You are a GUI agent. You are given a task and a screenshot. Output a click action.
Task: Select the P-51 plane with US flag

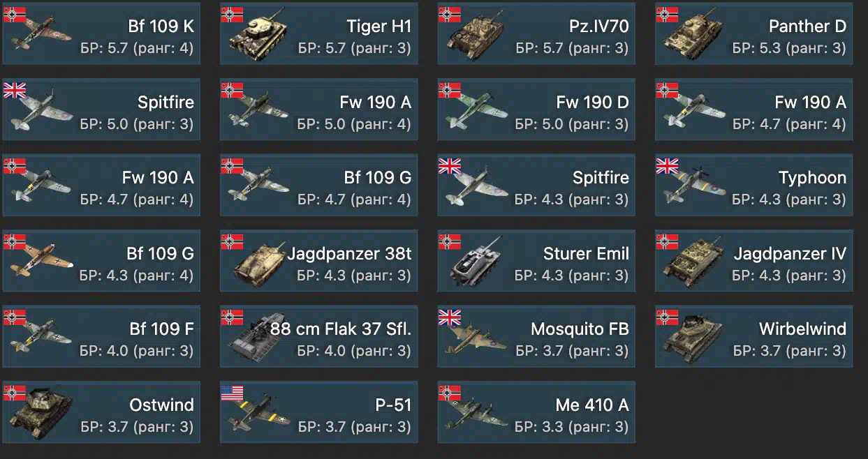pos(319,412)
